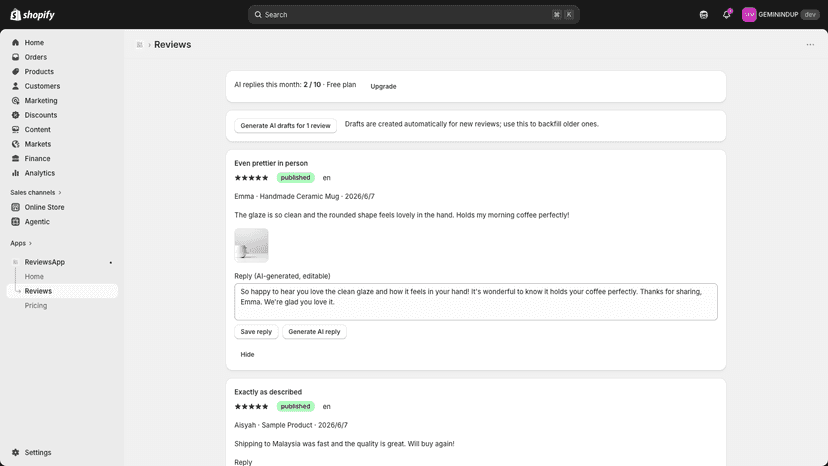
Task: Go to Products in sidebar
Action: [39, 71]
